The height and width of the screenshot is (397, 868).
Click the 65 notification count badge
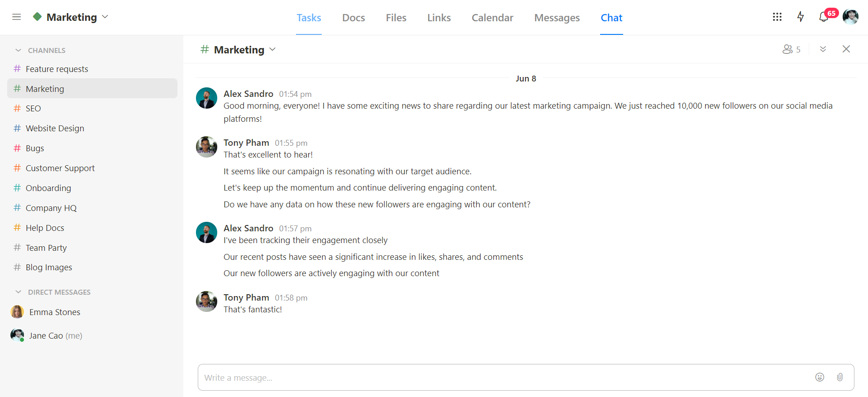coord(831,13)
